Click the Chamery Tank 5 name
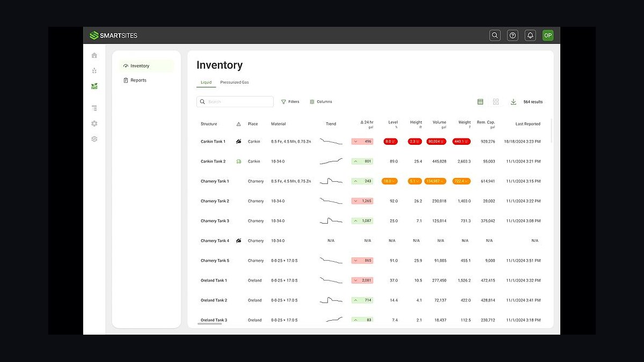 215,261
